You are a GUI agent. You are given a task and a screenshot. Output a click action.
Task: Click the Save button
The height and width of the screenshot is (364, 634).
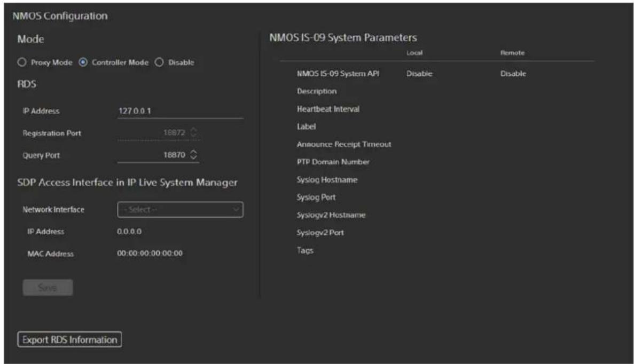(48, 288)
